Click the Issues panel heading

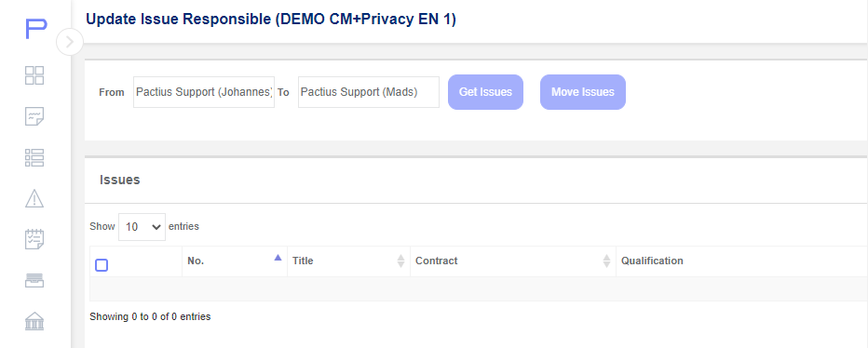[x=119, y=180]
